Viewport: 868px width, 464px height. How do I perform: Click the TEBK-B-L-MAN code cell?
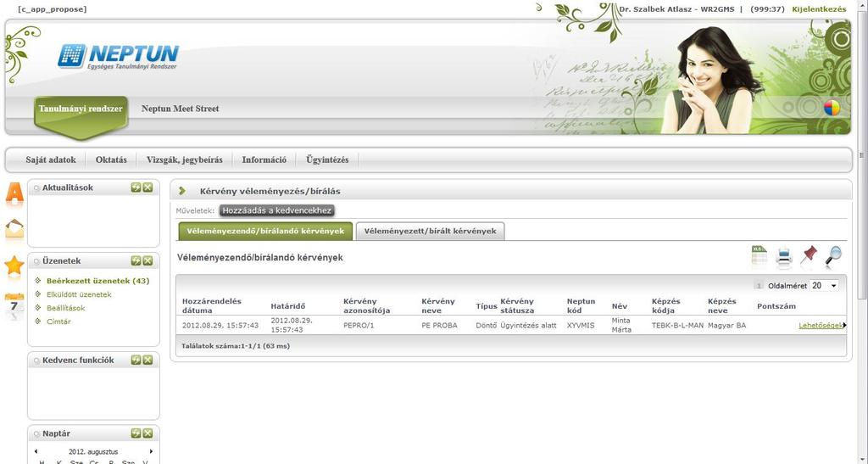[677, 326]
